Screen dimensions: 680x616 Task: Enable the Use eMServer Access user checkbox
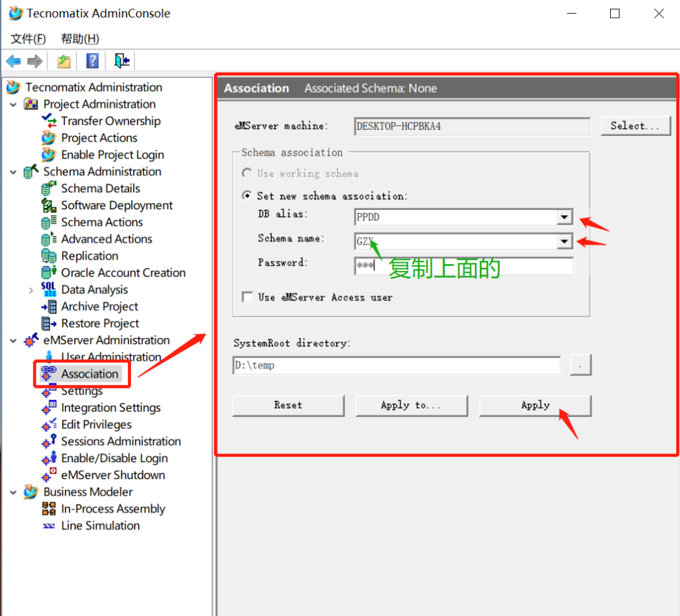[247, 297]
